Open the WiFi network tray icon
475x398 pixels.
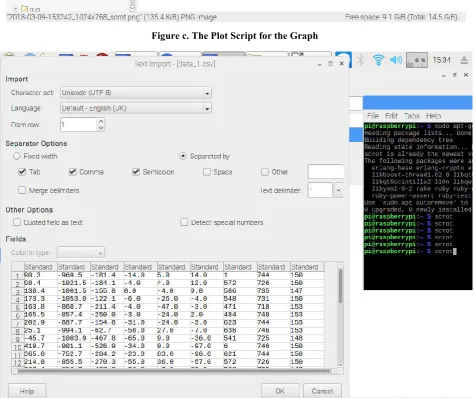pyautogui.click(x=378, y=60)
